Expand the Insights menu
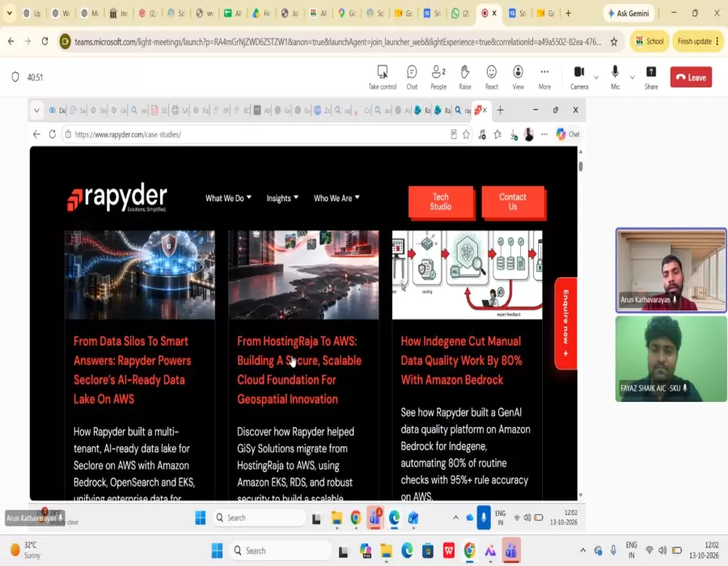 tap(282, 198)
